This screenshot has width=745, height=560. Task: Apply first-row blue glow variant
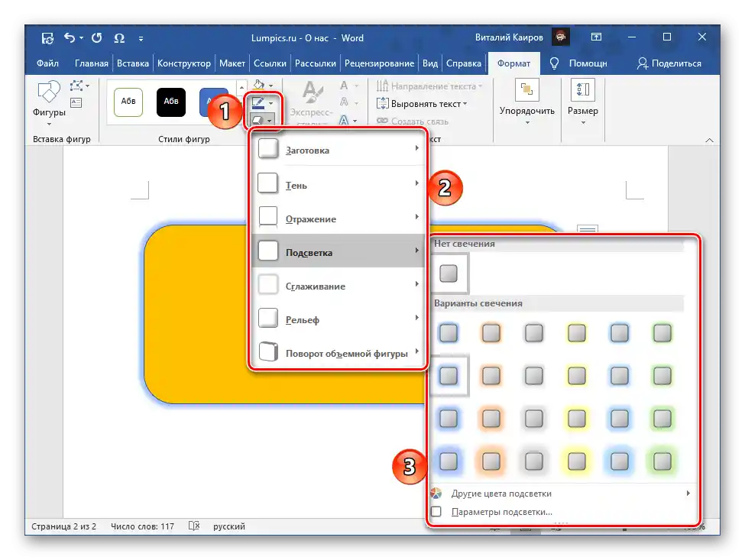click(x=449, y=333)
